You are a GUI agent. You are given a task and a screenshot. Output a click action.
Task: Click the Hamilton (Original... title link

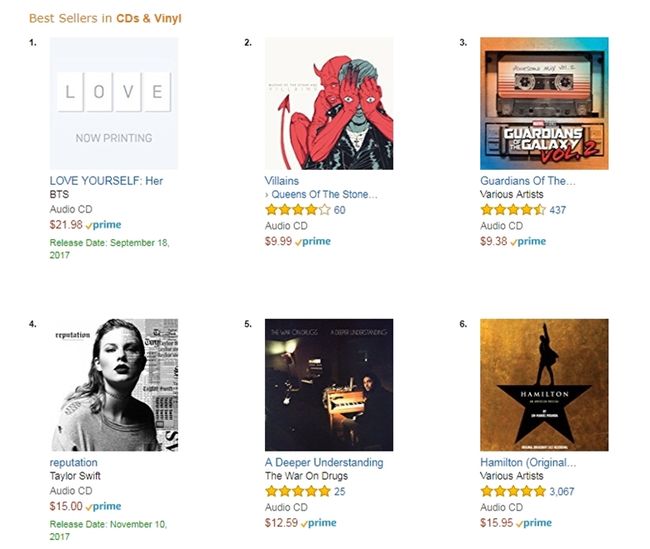point(528,463)
